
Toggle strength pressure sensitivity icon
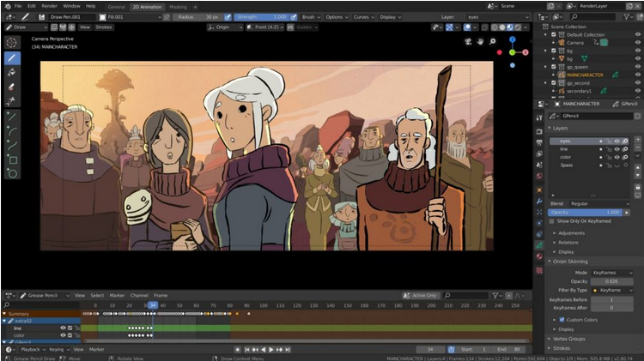[x=294, y=17]
